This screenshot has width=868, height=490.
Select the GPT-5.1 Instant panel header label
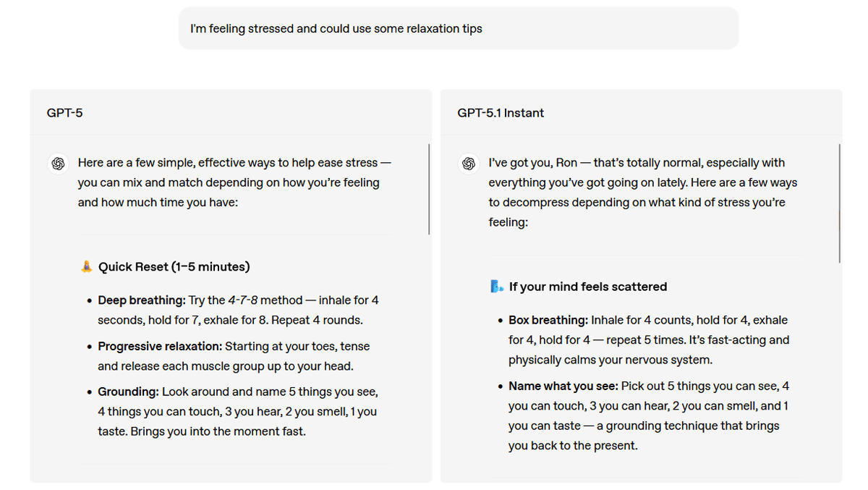501,113
